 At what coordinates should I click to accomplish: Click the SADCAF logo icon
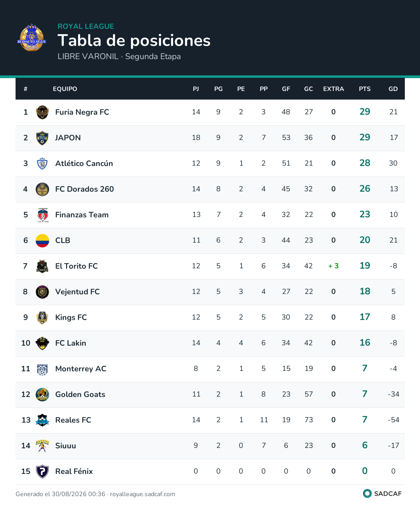(x=367, y=493)
